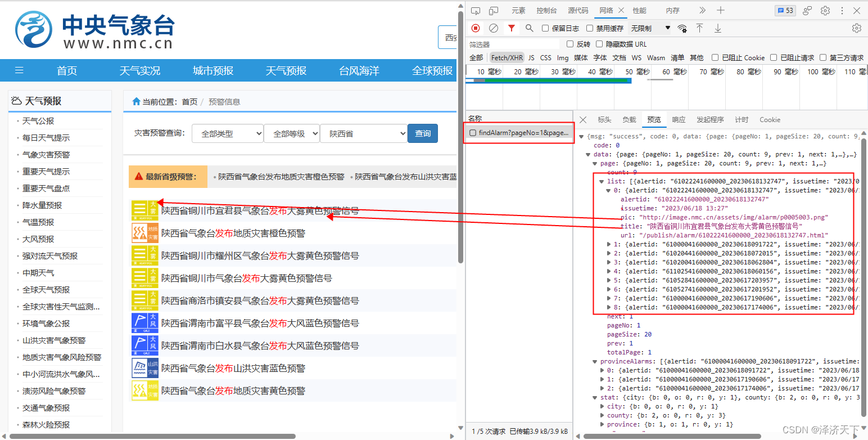868x440 pixels.
Task: Check the 已阻止 Cookie checkbox
Action: click(715, 57)
